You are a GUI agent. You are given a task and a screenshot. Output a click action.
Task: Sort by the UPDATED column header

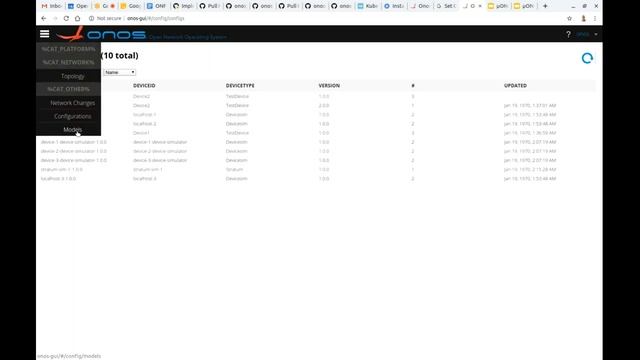pos(515,86)
